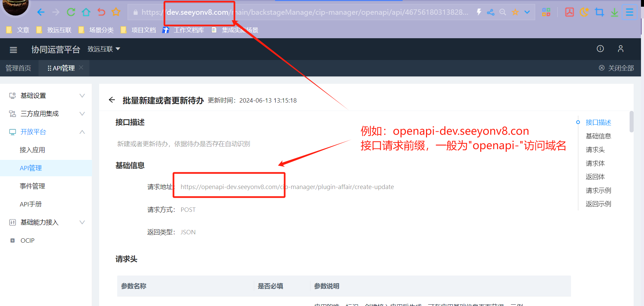
Task: Expand the 基础设置 sidebar section
Action: click(46, 96)
